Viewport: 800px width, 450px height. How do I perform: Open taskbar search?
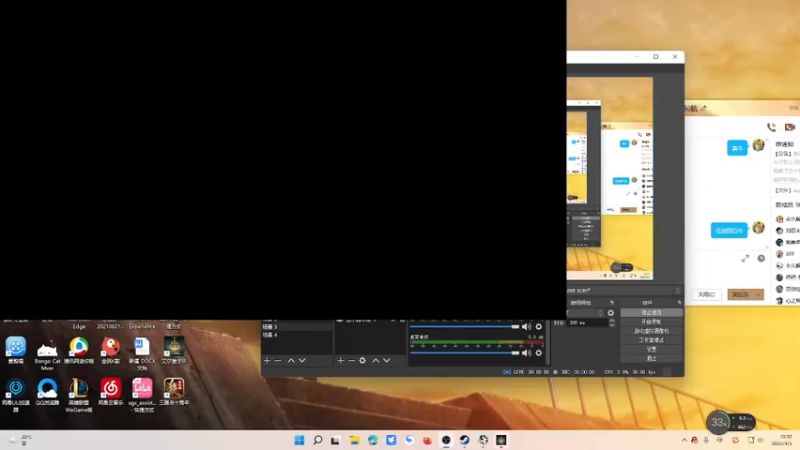[x=317, y=440]
